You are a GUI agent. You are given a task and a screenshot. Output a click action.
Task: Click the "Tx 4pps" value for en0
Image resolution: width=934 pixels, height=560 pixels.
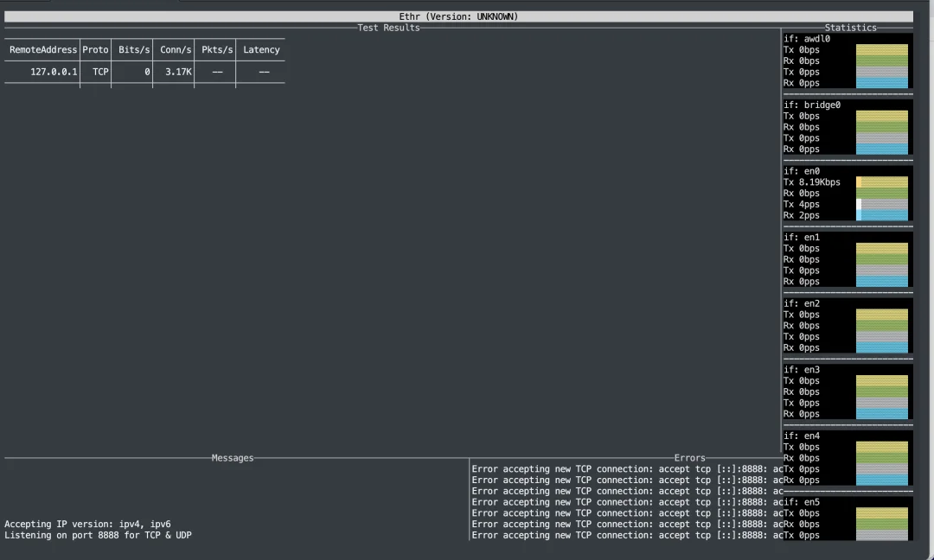tap(801, 204)
